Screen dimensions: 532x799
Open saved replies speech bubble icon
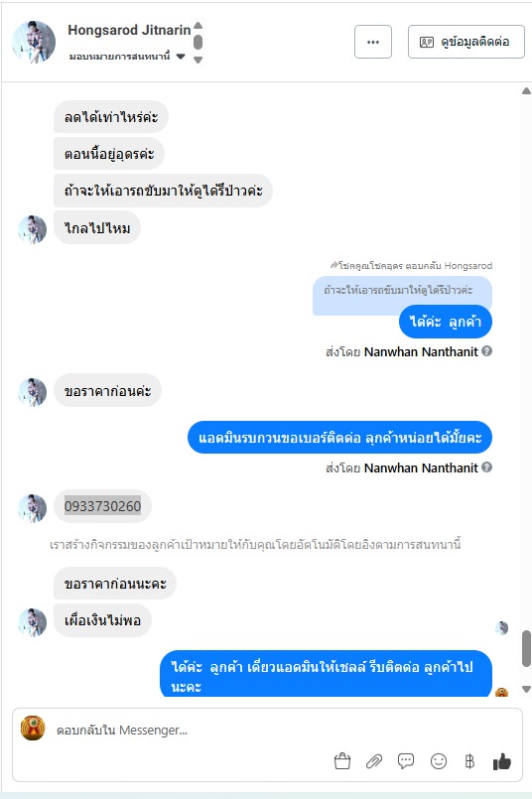click(406, 761)
